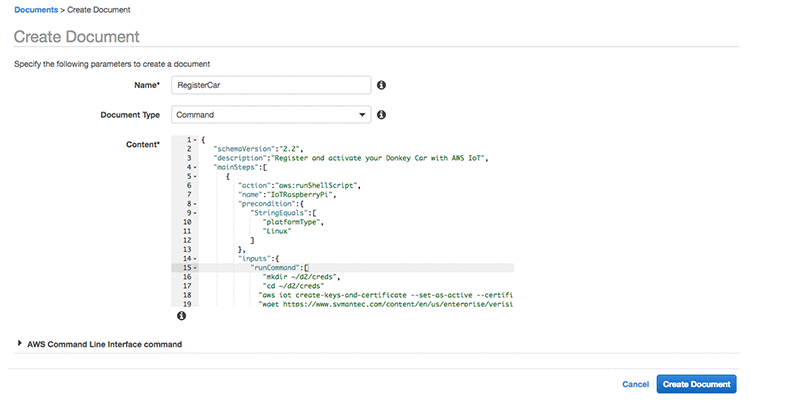The height and width of the screenshot is (416, 800).
Task: Click the wget symantec URL line
Action: point(386,304)
